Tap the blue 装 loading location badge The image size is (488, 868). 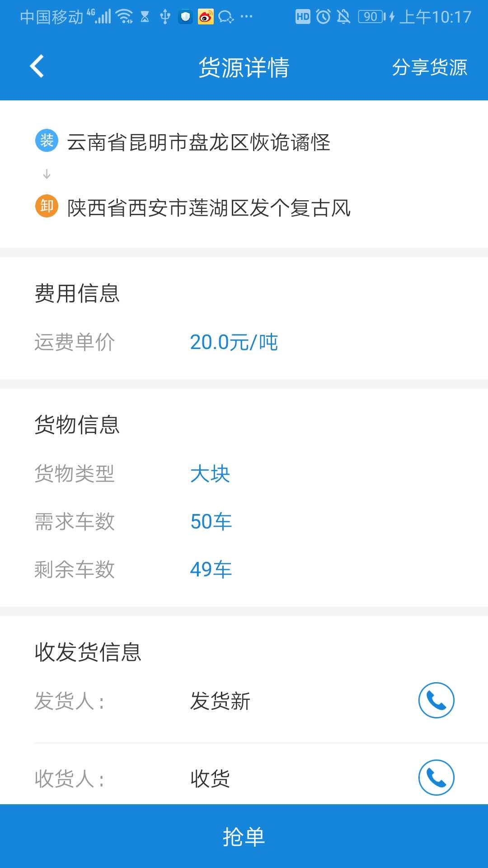[46, 142]
